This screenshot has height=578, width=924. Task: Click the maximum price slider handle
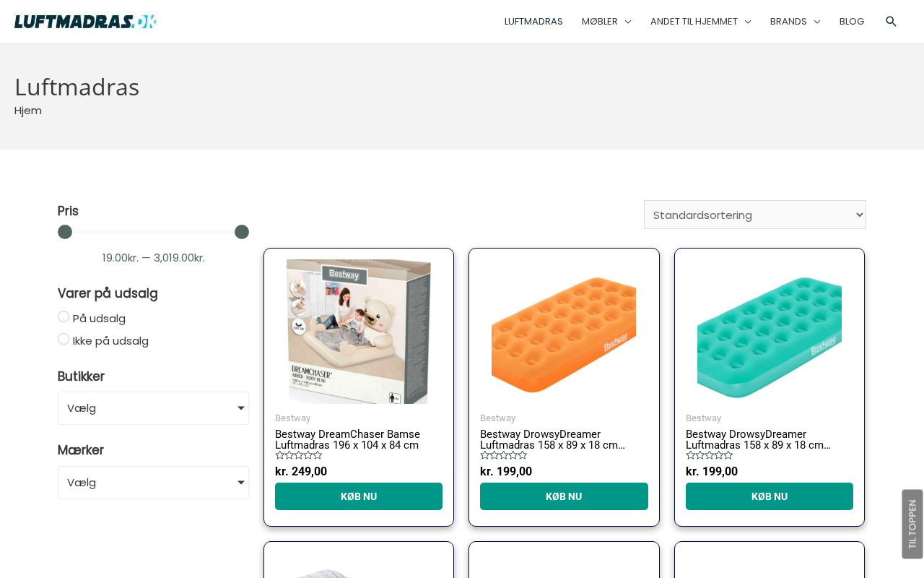point(242,232)
